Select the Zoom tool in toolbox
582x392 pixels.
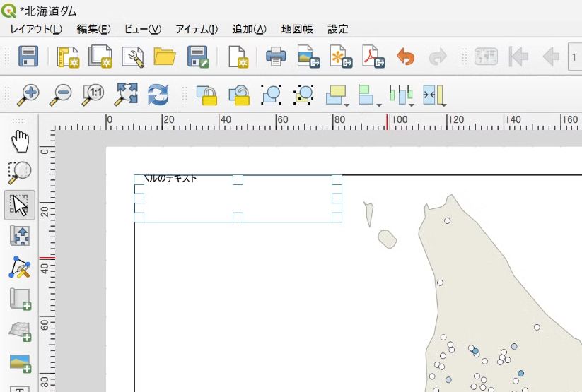[x=20, y=173]
